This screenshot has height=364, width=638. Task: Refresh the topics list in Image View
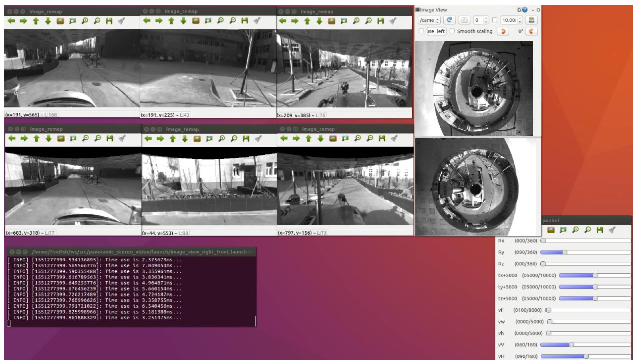coord(449,20)
